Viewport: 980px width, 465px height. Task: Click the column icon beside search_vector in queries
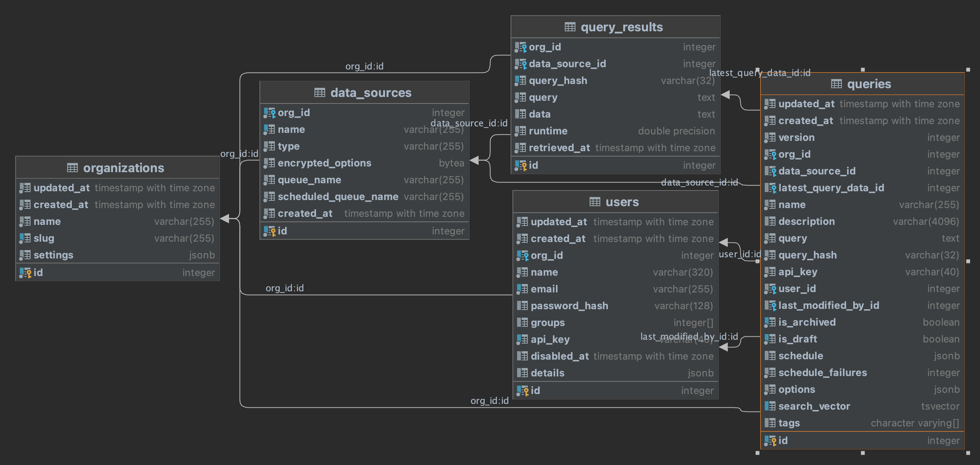tap(771, 406)
